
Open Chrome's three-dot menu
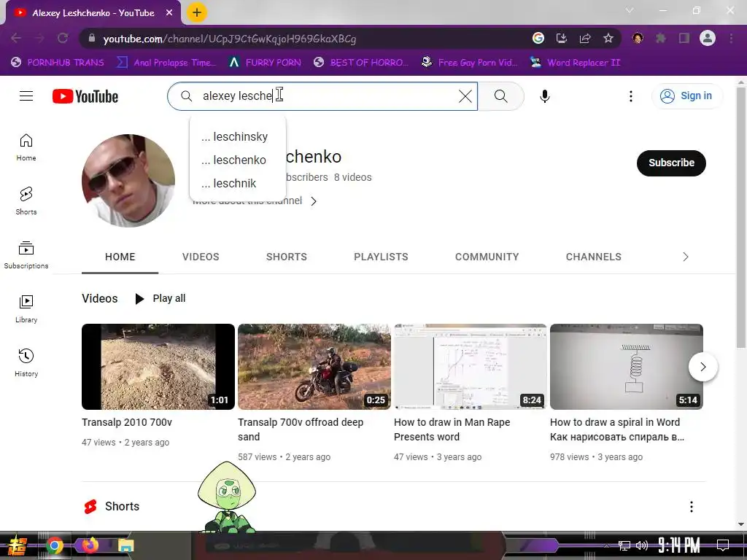[731, 38]
